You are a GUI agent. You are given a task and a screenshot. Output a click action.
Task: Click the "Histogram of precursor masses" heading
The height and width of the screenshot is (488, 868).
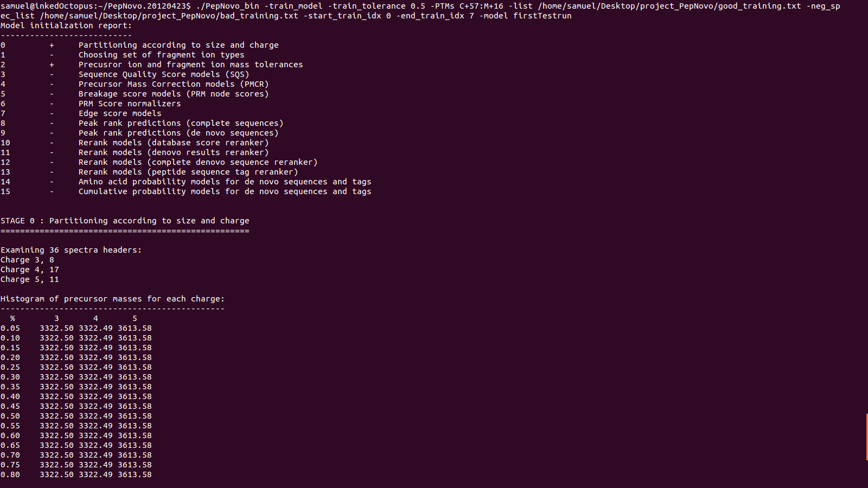[x=112, y=299]
